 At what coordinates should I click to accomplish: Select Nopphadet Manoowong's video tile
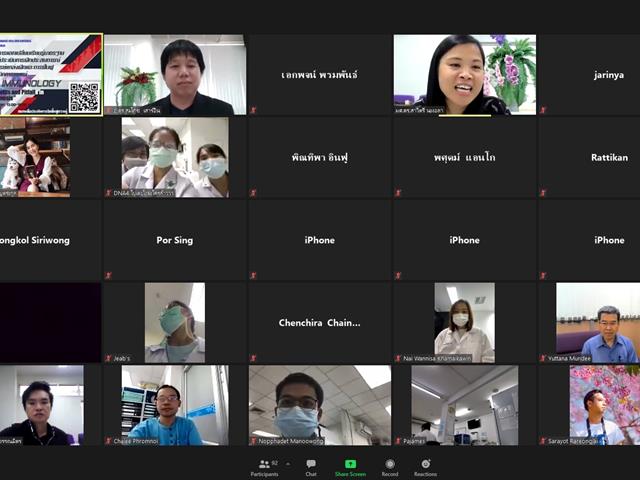320,405
